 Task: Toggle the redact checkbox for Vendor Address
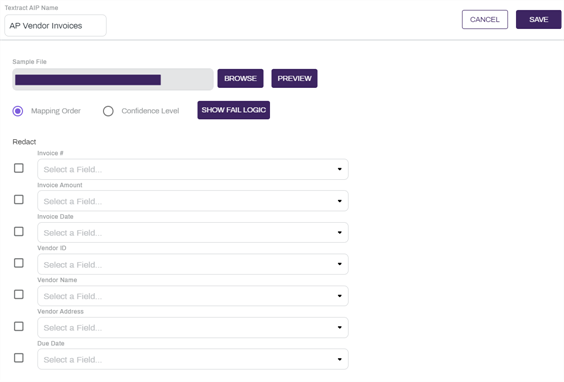(19, 326)
